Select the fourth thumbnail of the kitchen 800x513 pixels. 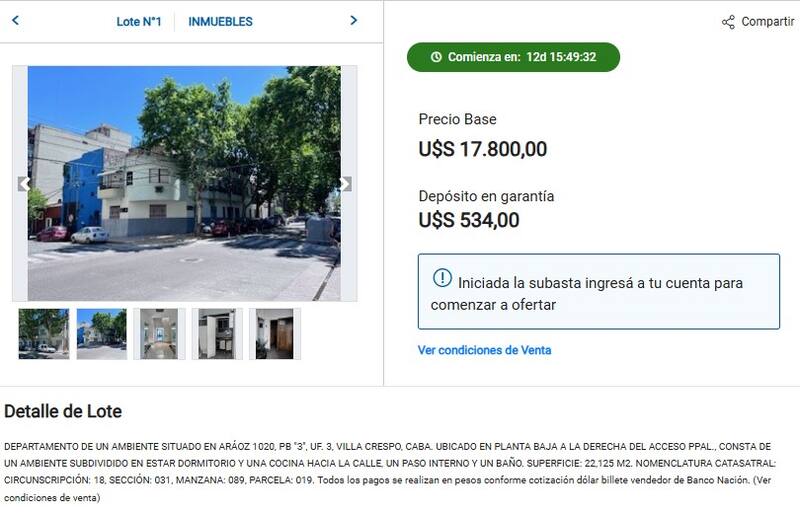tap(217, 334)
